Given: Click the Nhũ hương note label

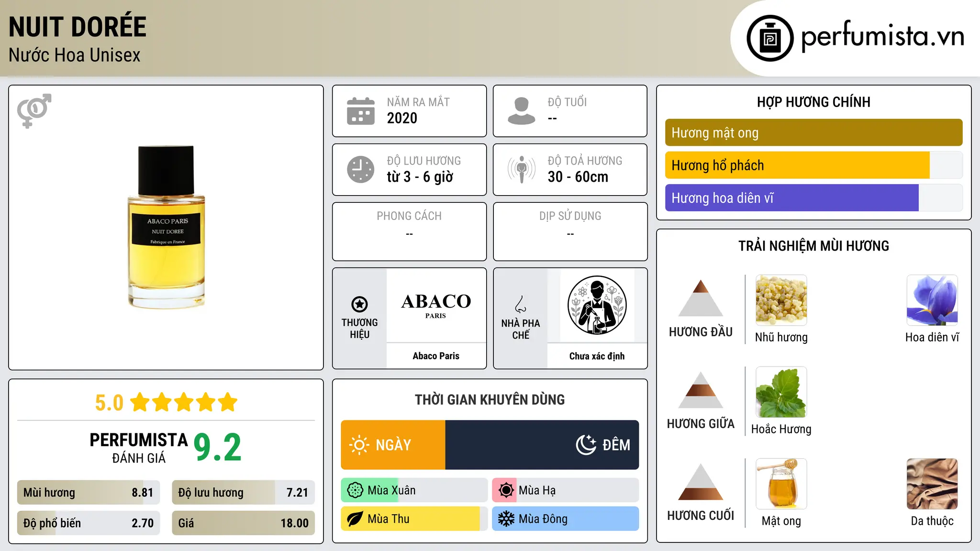Looking at the screenshot, I should point(781,337).
